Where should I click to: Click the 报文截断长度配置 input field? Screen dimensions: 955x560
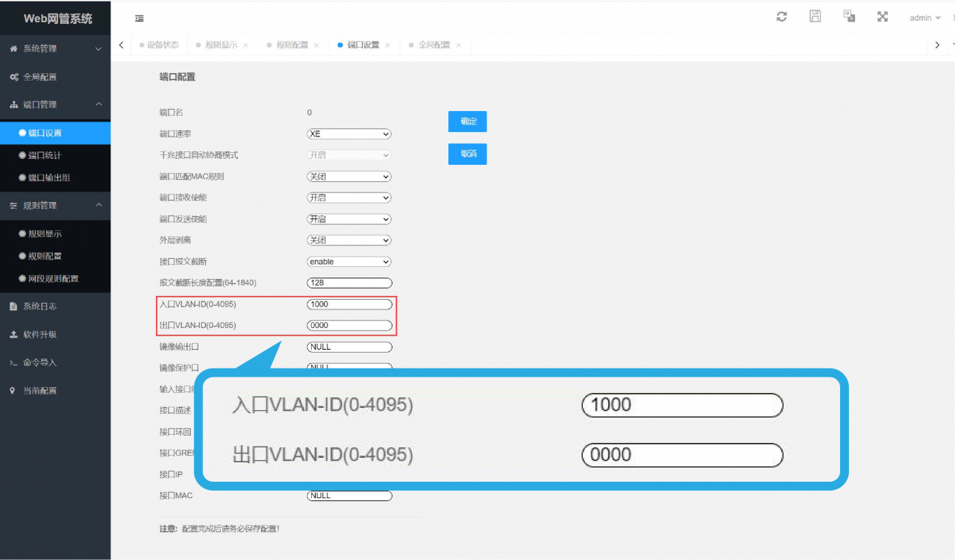pos(349,283)
